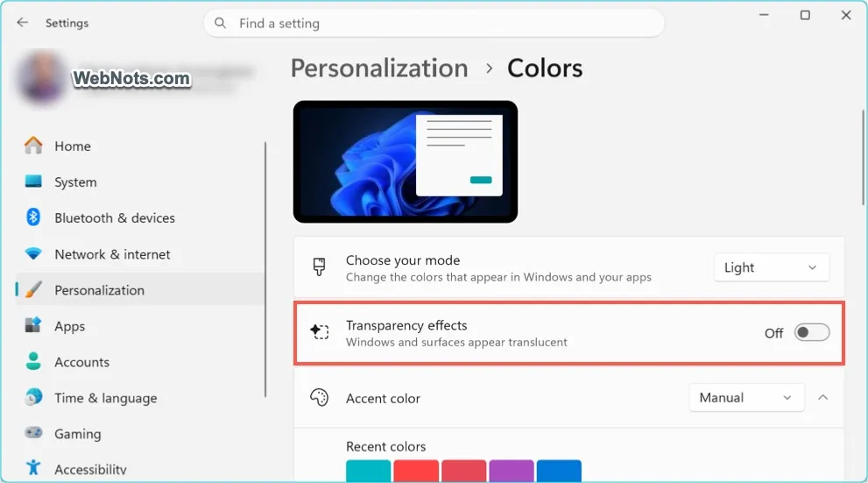Open the Accent color Manual dropdown

point(746,398)
